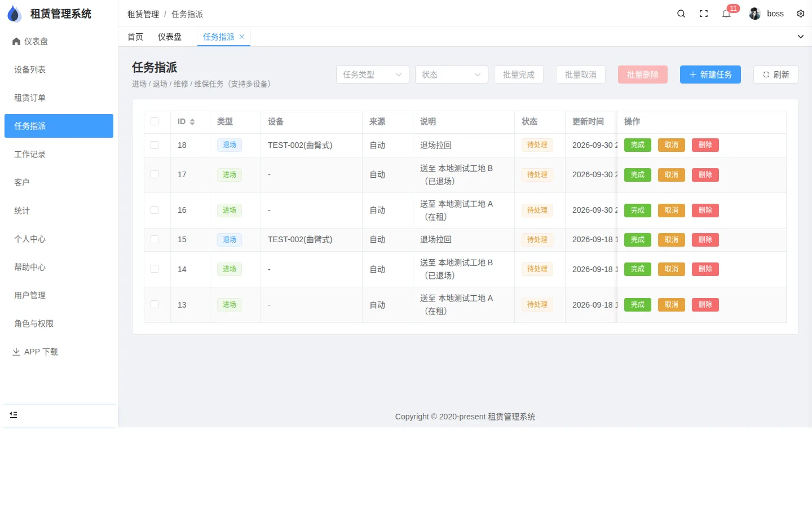Close the 任务指派 tab
This screenshot has width=812, height=508.
242,37
